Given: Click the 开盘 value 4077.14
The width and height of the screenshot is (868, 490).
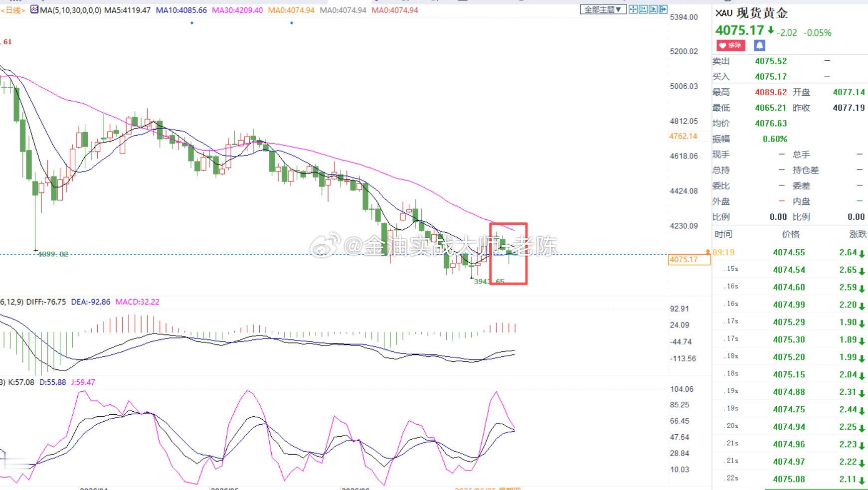Looking at the screenshot, I should point(849,92).
